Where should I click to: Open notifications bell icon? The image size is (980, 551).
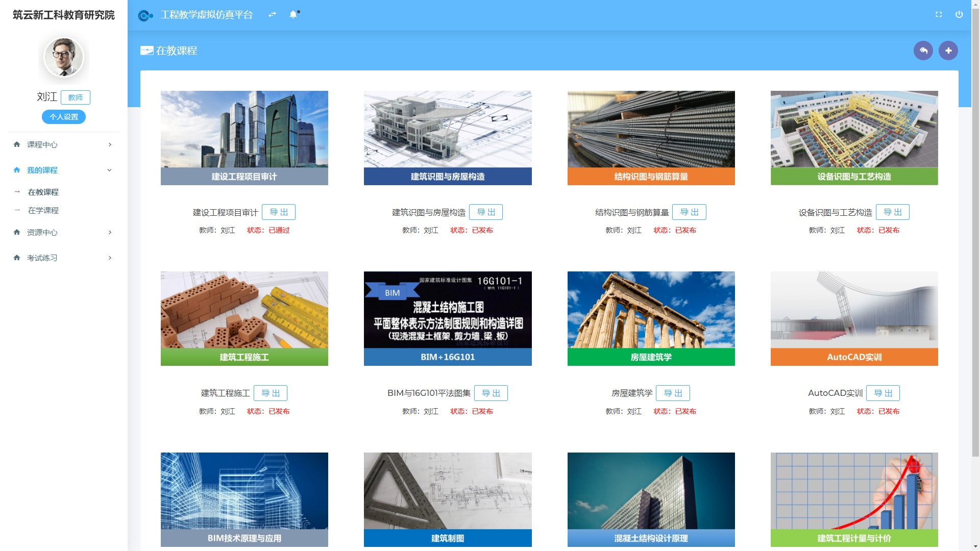[293, 15]
